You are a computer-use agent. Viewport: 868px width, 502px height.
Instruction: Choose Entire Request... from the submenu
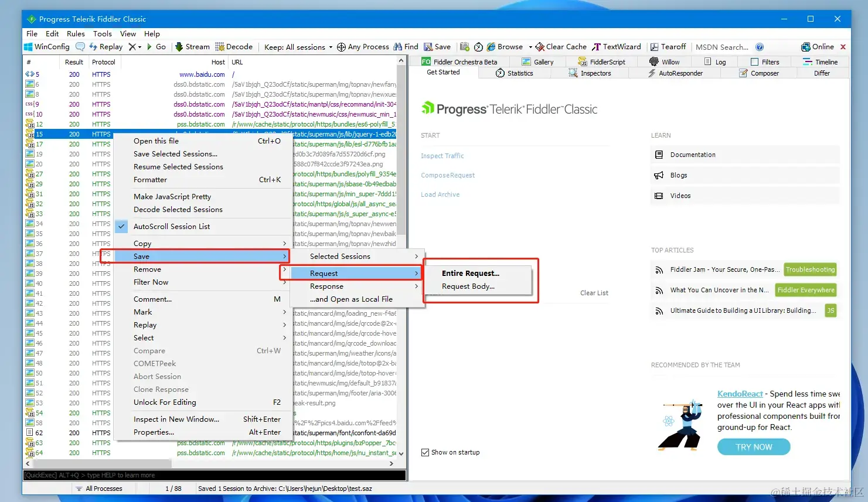471,274
